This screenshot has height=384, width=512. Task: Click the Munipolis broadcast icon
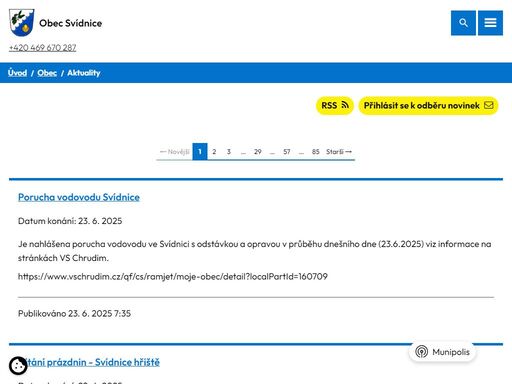click(422, 352)
